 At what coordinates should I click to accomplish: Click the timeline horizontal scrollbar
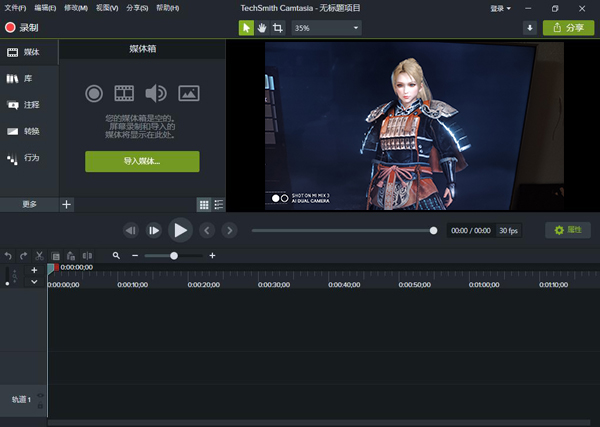click(x=319, y=422)
